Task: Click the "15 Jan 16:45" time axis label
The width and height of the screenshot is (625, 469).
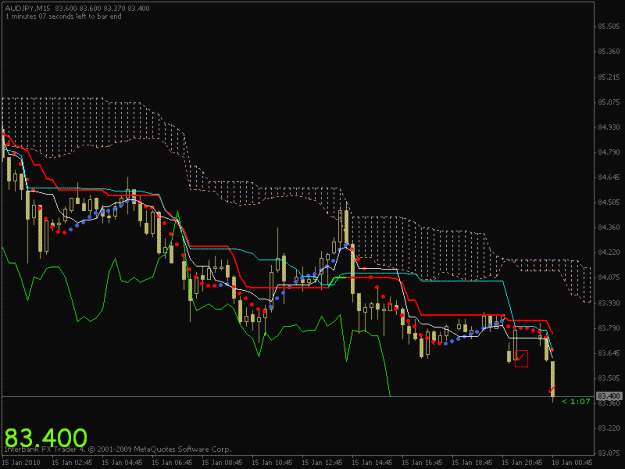Action: [422, 463]
